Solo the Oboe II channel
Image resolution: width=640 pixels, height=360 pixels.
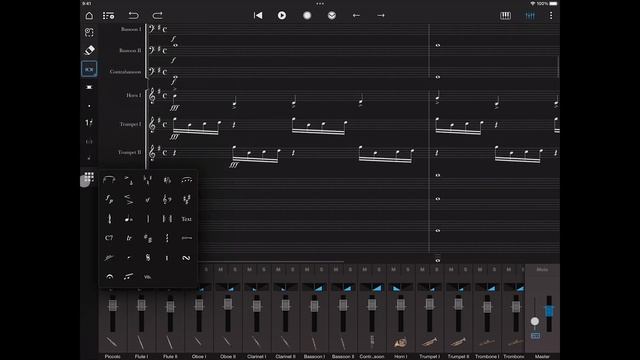(235, 269)
